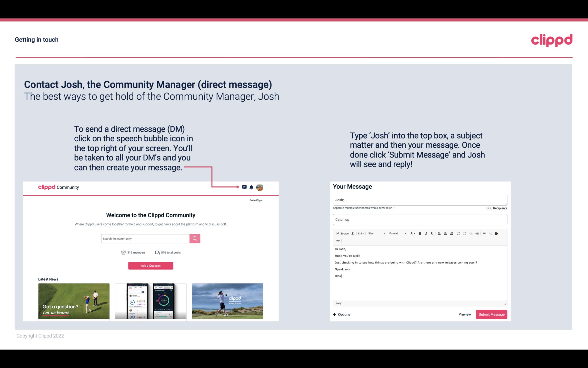Click the italic formatting I icon
588x368 pixels.
tap(426, 233)
